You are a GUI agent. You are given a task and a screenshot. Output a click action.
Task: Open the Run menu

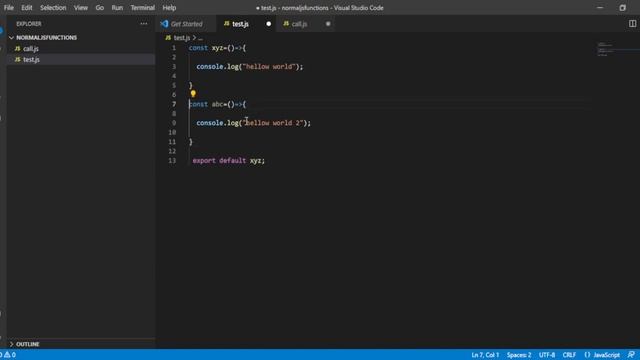click(x=117, y=8)
